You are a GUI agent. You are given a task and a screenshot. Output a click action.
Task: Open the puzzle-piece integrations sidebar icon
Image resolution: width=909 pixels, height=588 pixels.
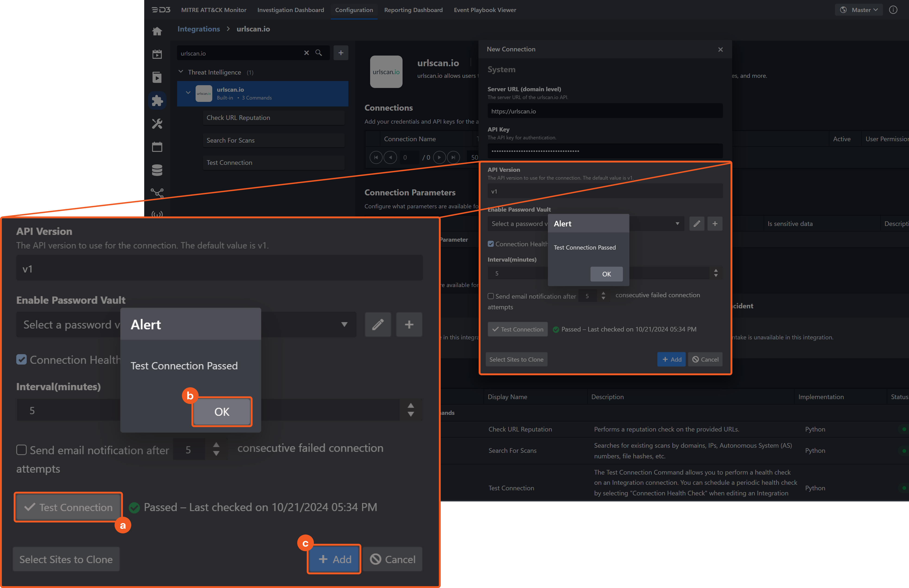point(157,101)
